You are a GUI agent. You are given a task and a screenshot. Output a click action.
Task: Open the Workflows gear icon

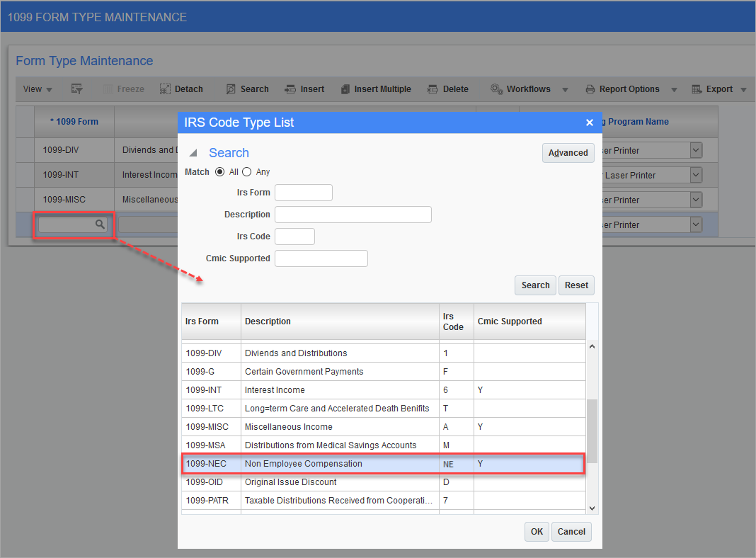(497, 89)
